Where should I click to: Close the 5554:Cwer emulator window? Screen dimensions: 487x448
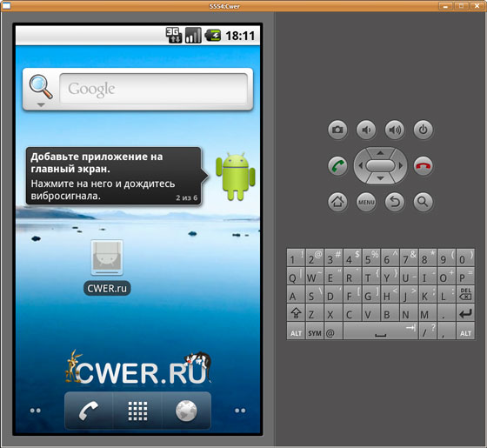[x=477, y=5]
